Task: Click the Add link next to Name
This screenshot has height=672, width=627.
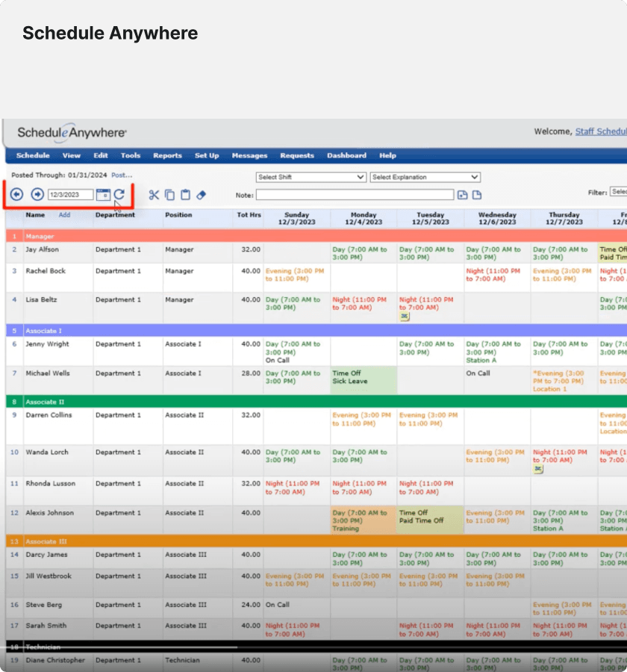Action: (64, 215)
